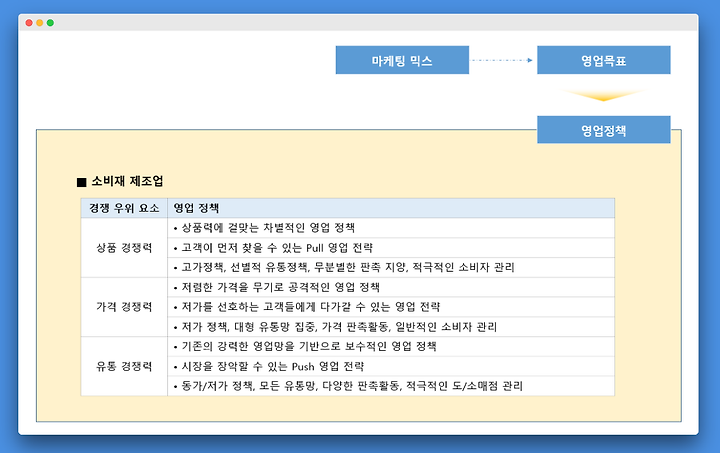
Task: Click row about Pull 영업 전략
Action: click(x=391, y=248)
